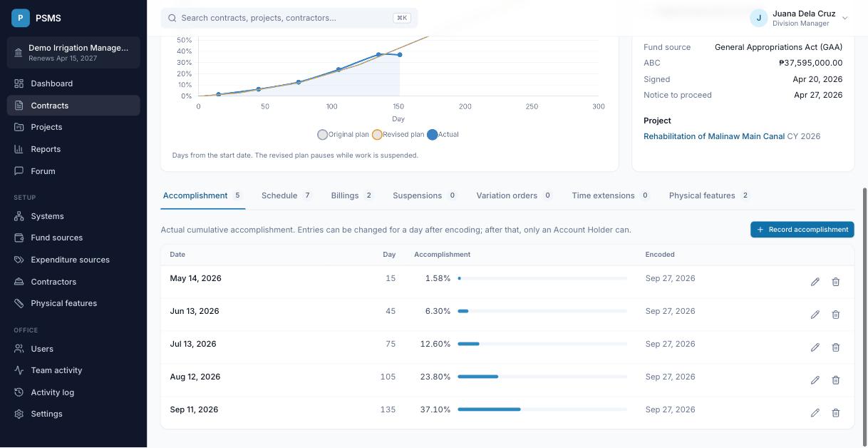Image resolution: width=868 pixels, height=448 pixels.
Task: Switch to the Billings tab
Action: click(352, 195)
